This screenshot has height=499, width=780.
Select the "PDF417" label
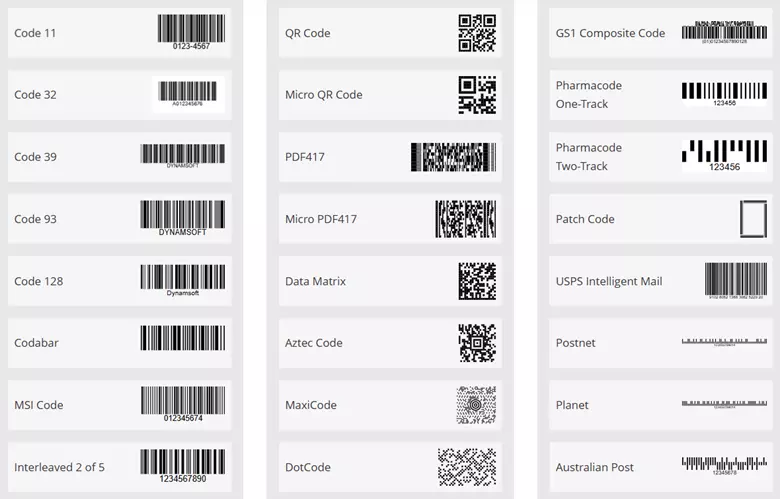point(304,157)
